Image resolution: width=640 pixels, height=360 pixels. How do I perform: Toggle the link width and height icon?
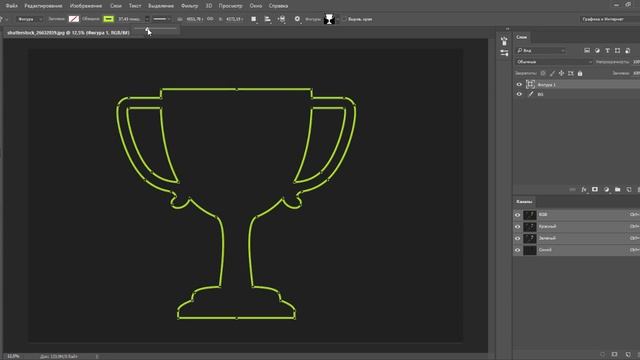pyautogui.click(x=210, y=19)
